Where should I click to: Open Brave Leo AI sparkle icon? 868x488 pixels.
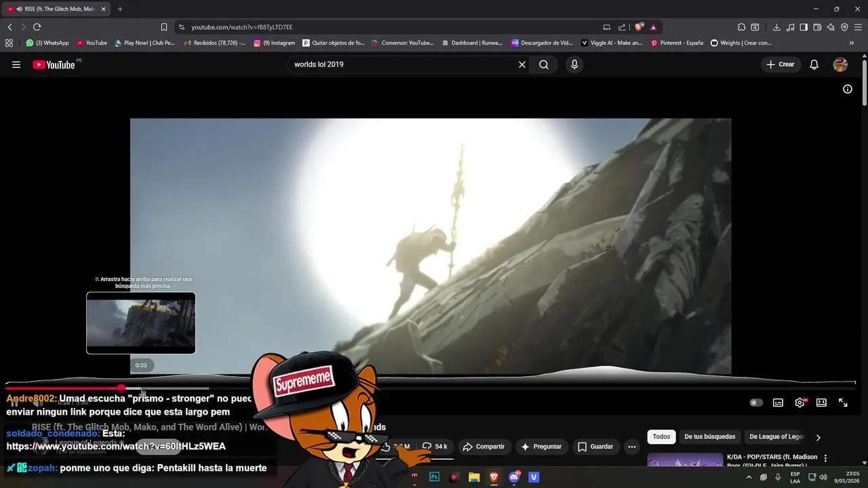click(x=831, y=27)
